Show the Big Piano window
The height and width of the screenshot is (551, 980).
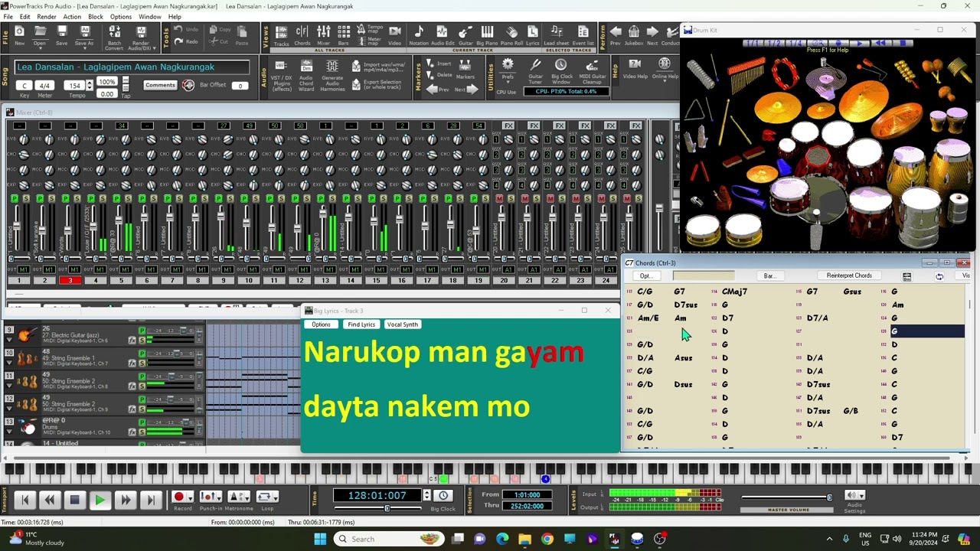click(x=487, y=35)
